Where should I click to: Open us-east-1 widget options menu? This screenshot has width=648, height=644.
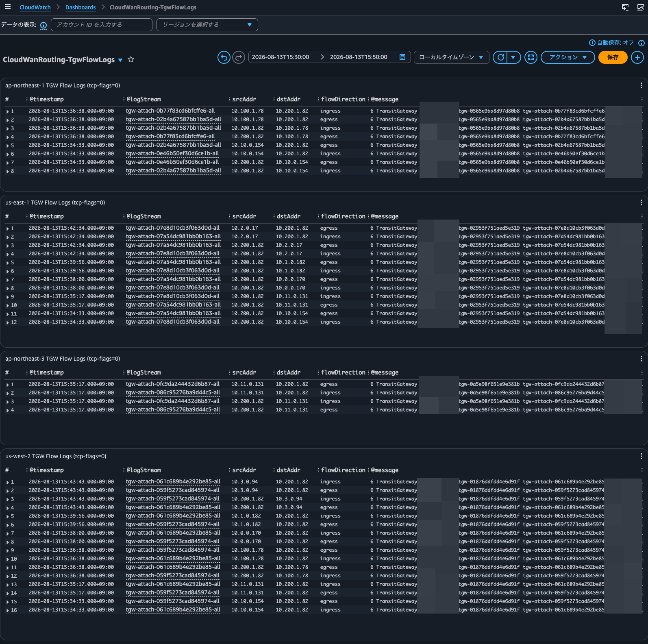tap(641, 202)
